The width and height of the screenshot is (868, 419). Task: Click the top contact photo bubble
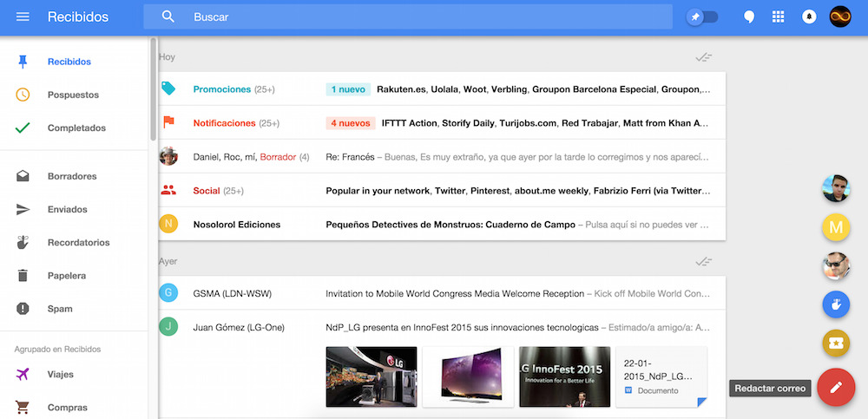tap(836, 188)
